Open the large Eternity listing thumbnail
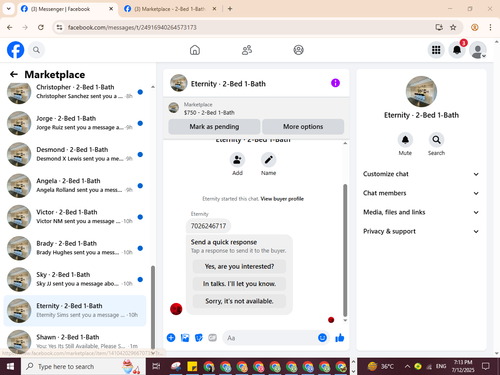Image resolution: width=500 pixels, height=375 pixels. point(421,92)
